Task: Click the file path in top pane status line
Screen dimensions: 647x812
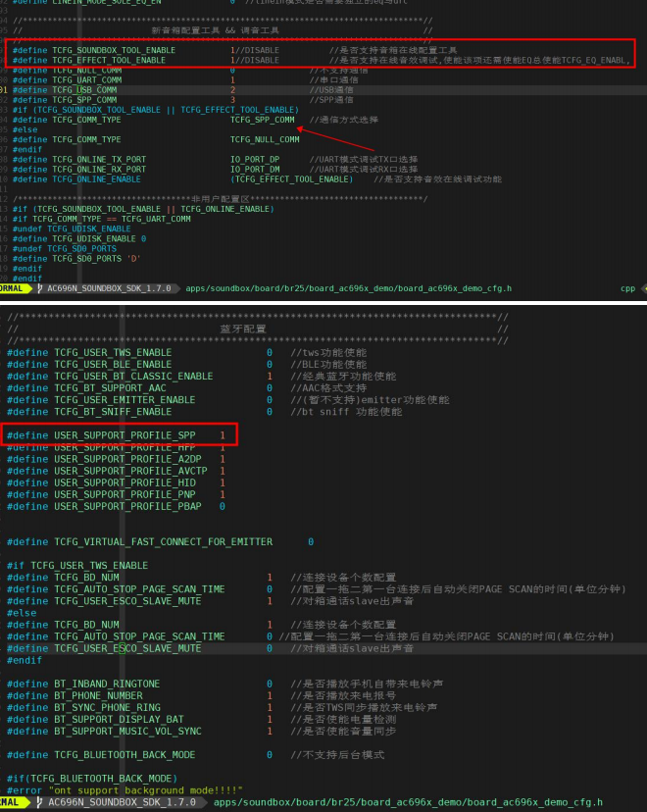Action: (x=348, y=288)
